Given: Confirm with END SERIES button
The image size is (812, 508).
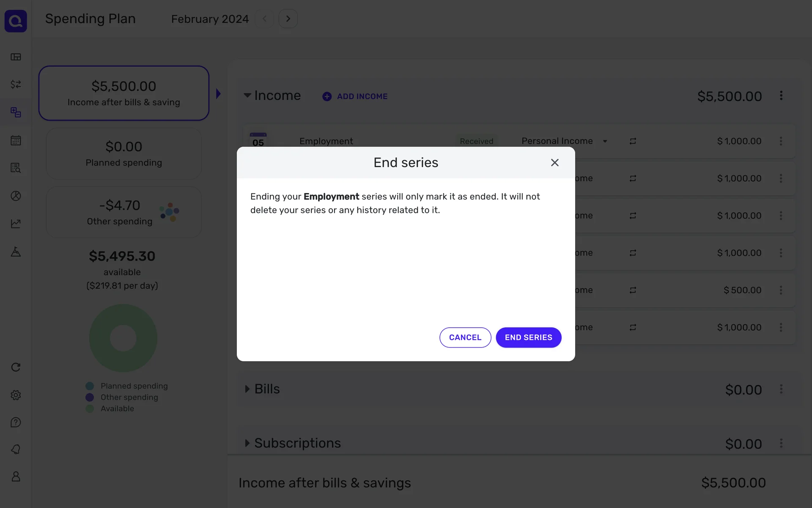Looking at the screenshot, I should pyautogui.click(x=528, y=337).
